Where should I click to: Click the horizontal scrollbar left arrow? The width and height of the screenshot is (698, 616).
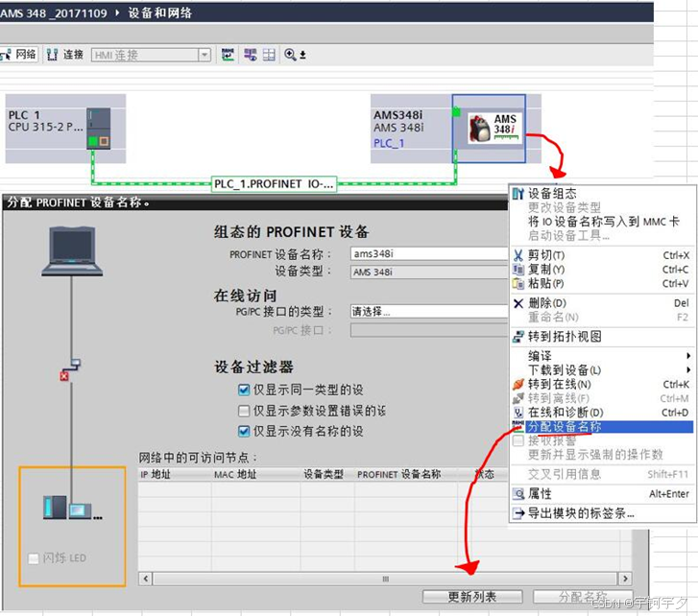coord(146,579)
